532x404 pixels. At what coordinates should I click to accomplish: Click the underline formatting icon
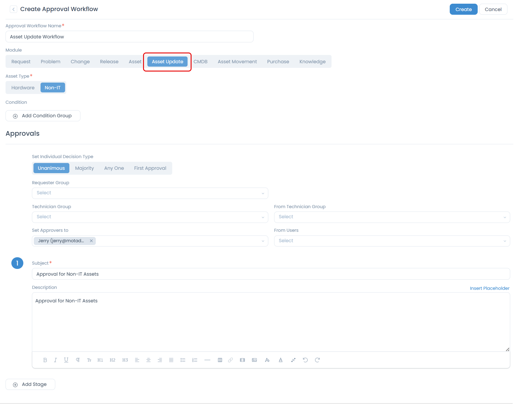66,360
